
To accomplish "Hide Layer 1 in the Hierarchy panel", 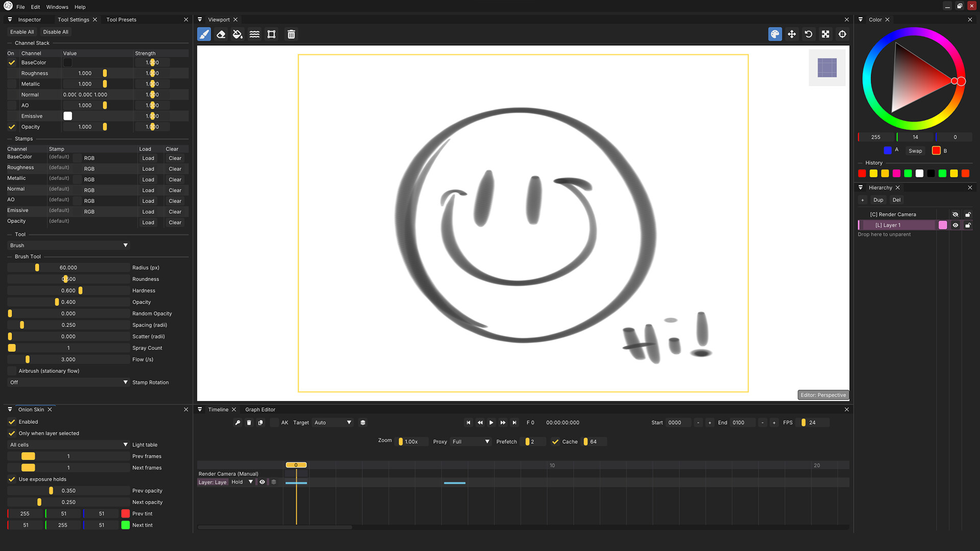I will pos(955,225).
